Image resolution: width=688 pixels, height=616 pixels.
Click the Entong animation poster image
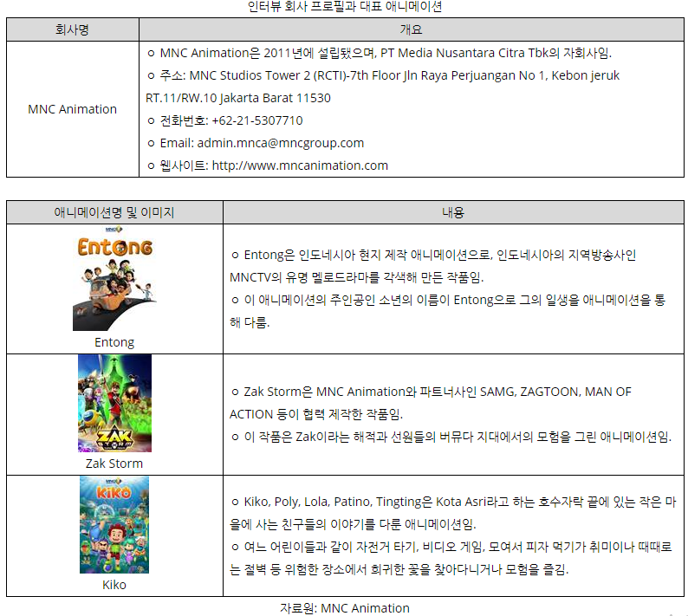(x=114, y=278)
